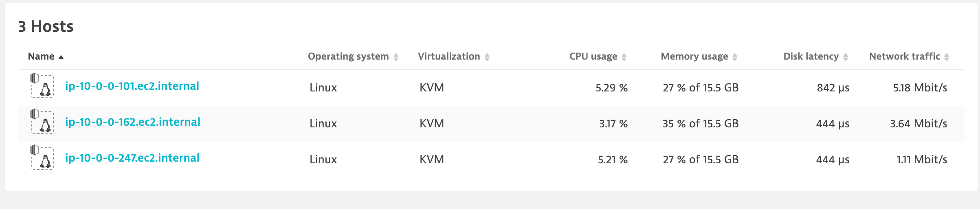The height and width of the screenshot is (209, 980).
Task: Select the 842 µs disk latency cell
Action: (x=833, y=88)
